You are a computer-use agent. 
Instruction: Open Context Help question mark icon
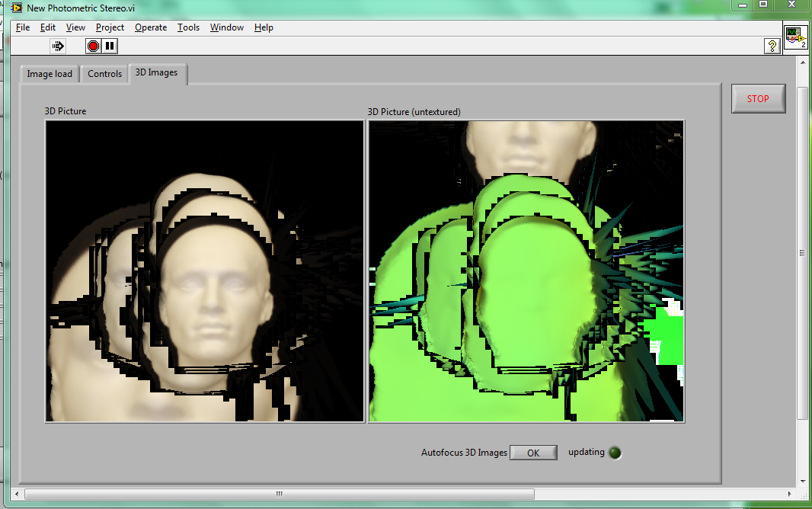[x=772, y=46]
